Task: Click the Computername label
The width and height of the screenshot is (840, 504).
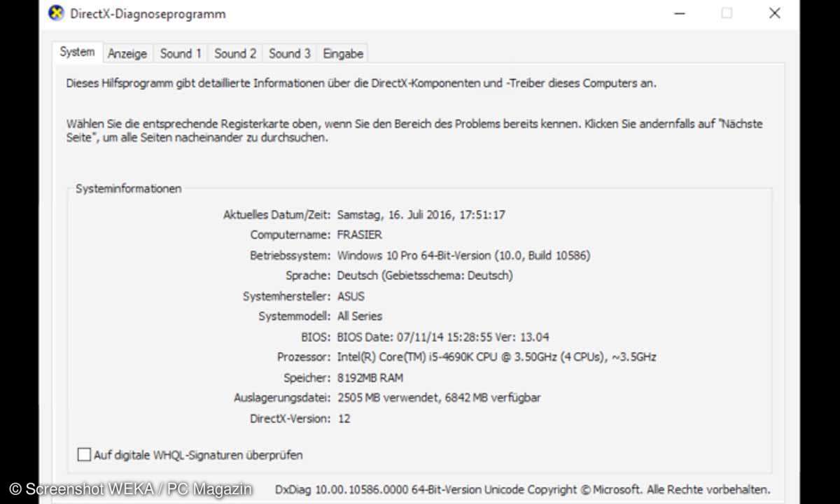Action: 290,235
